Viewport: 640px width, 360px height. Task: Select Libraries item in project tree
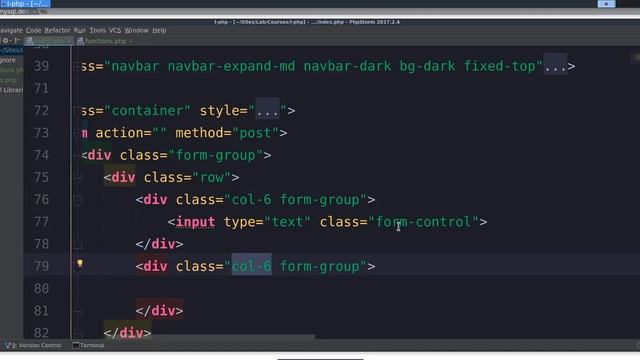point(12,90)
